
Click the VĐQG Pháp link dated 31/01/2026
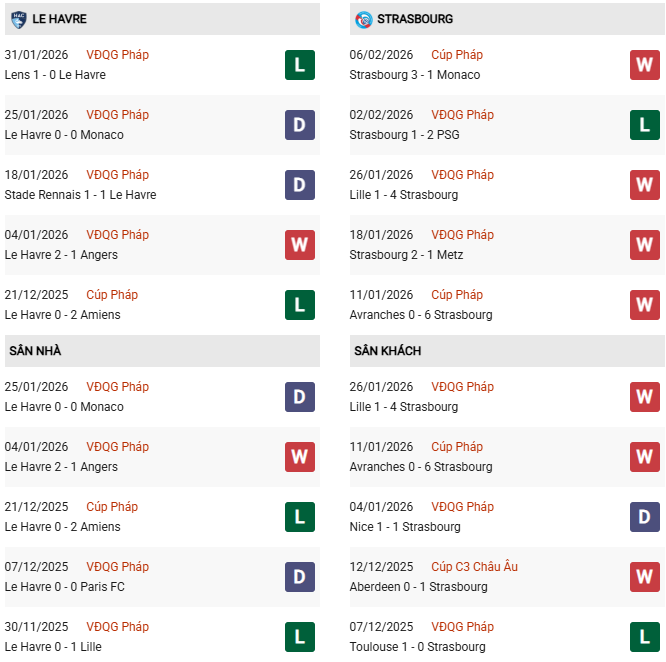pos(117,55)
